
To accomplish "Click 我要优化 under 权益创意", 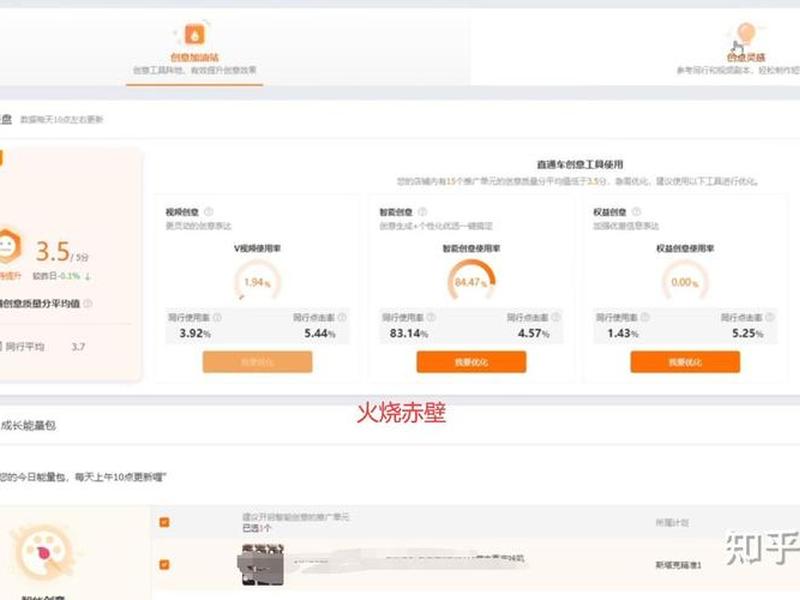I will tap(685, 362).
